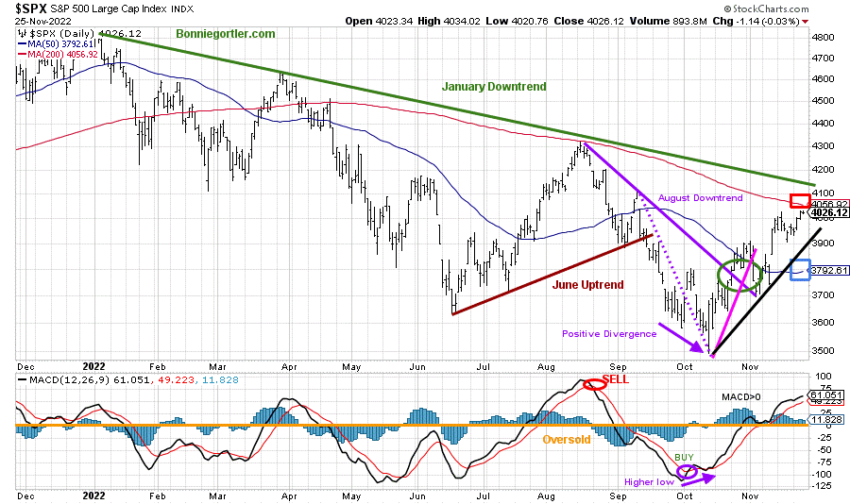
Task: Click the 4400 price axis label
Action: [x=824, y=124]
